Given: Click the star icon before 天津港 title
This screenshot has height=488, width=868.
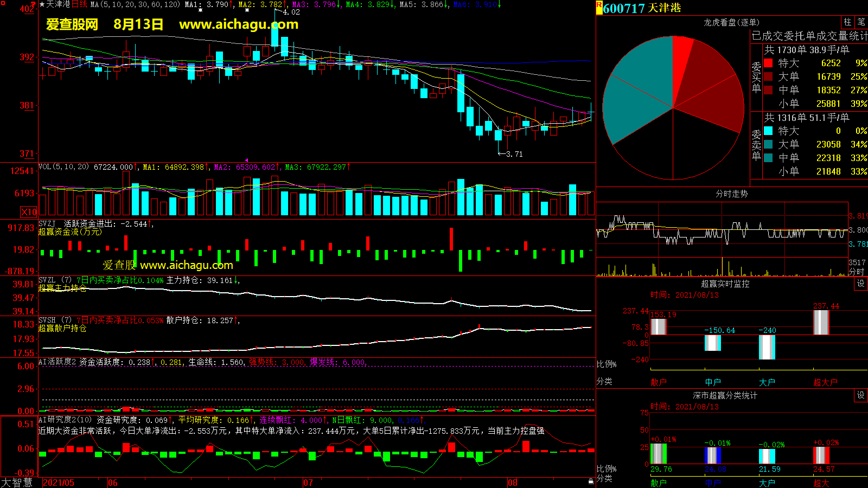Looking at the screenshot, I should (42, 4).
